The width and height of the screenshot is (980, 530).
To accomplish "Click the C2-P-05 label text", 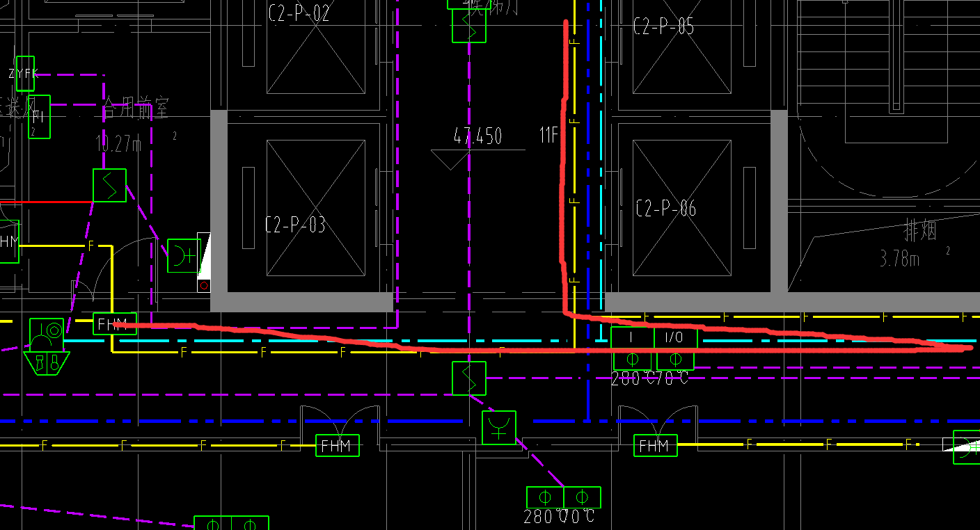I will click(663, 26).
